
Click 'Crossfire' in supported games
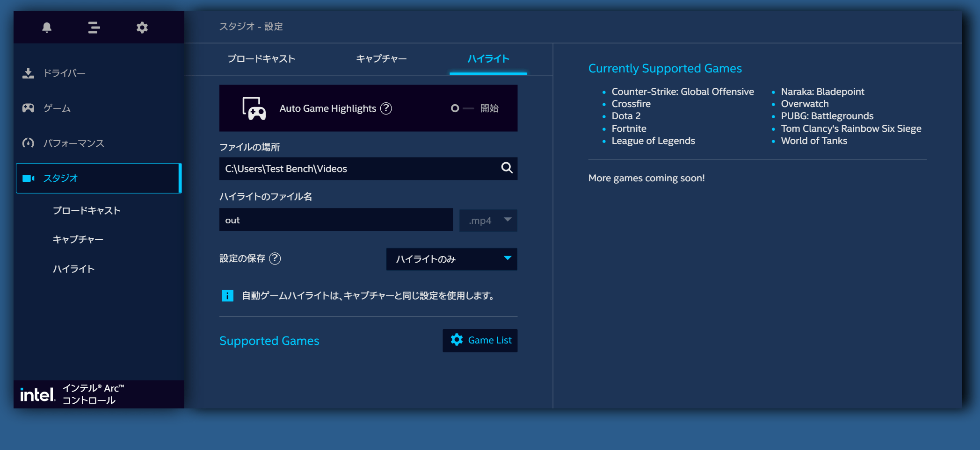pos(631,104)
